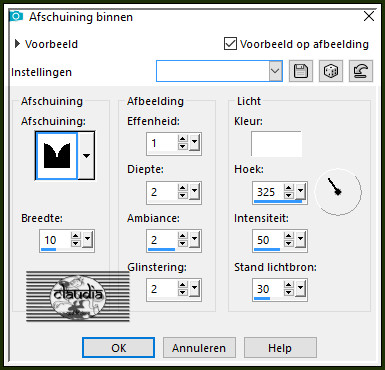The width and height of the screenshot is (385, 370).
Task: Decrease Ambiance with down arrow
Action: 183,243
